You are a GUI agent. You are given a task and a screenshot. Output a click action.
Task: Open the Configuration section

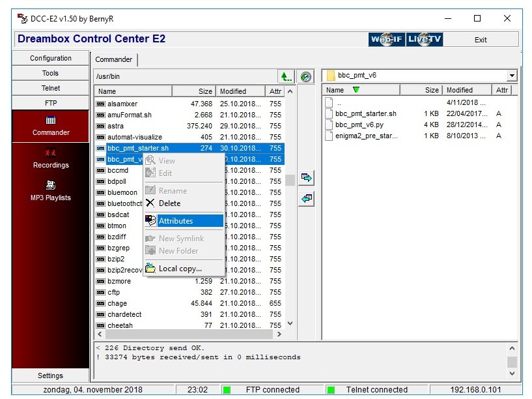(x=51, y=58)
